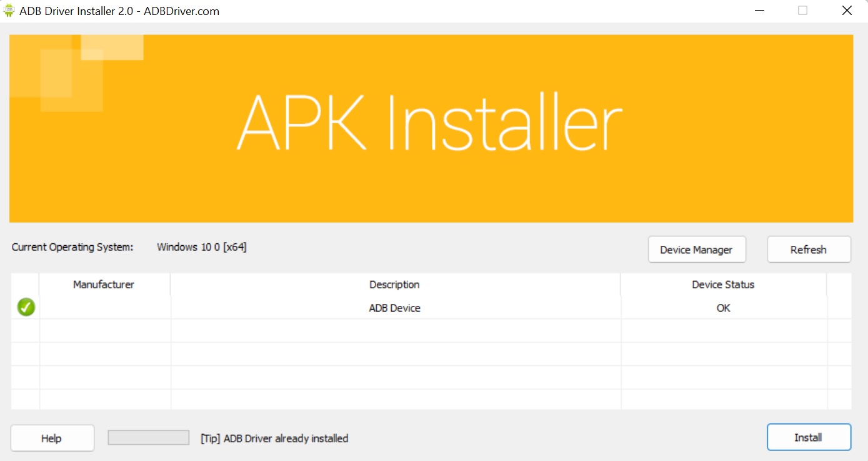Click the Windows 10 0 [x64] text
Image resolution: width=868 pixels, height=461 pixels.
(202, 247)
